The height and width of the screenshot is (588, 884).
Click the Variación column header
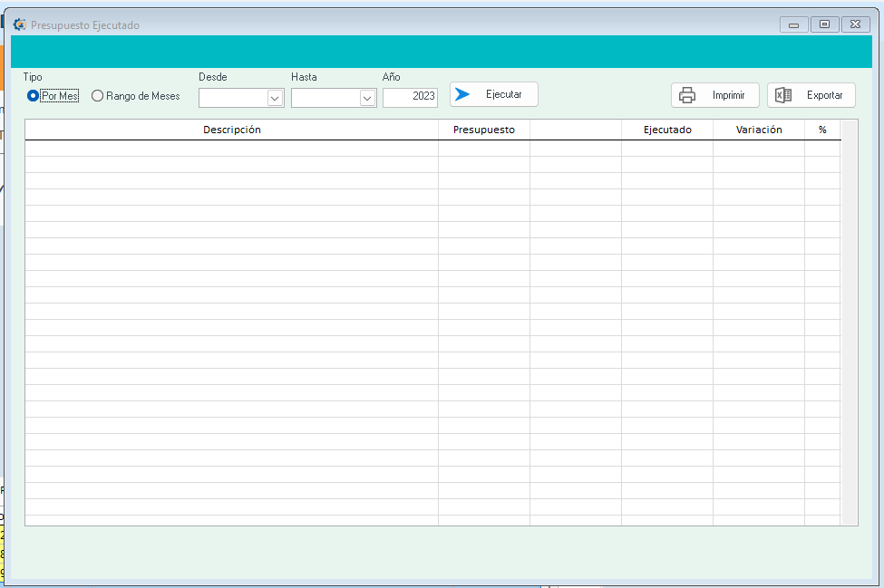point(759,130)
